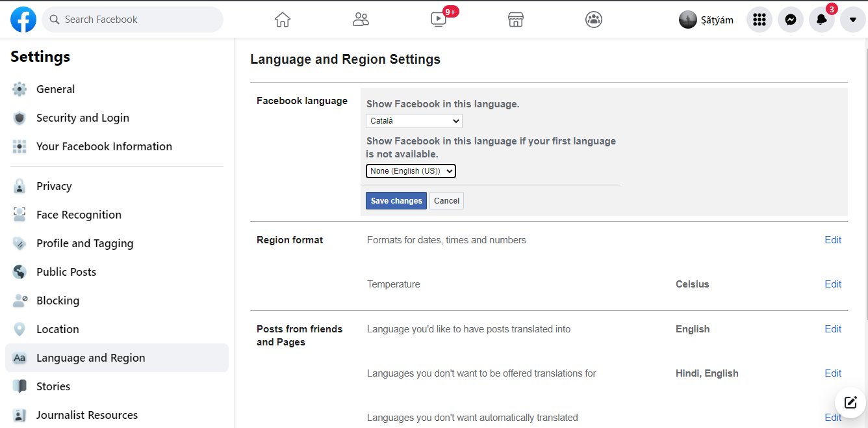Click the Location pin icon
The image size is (868, 428).
[x=19, y=329]
